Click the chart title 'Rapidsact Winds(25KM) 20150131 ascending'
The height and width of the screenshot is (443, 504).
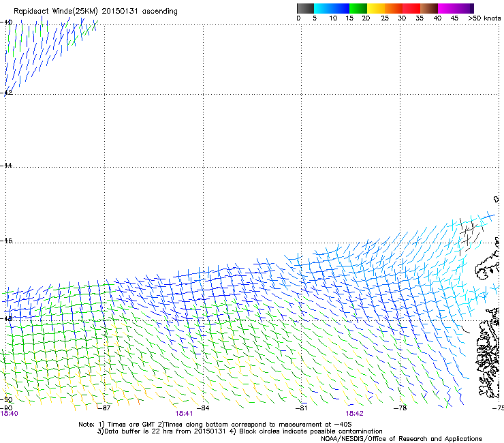[95, 12]
